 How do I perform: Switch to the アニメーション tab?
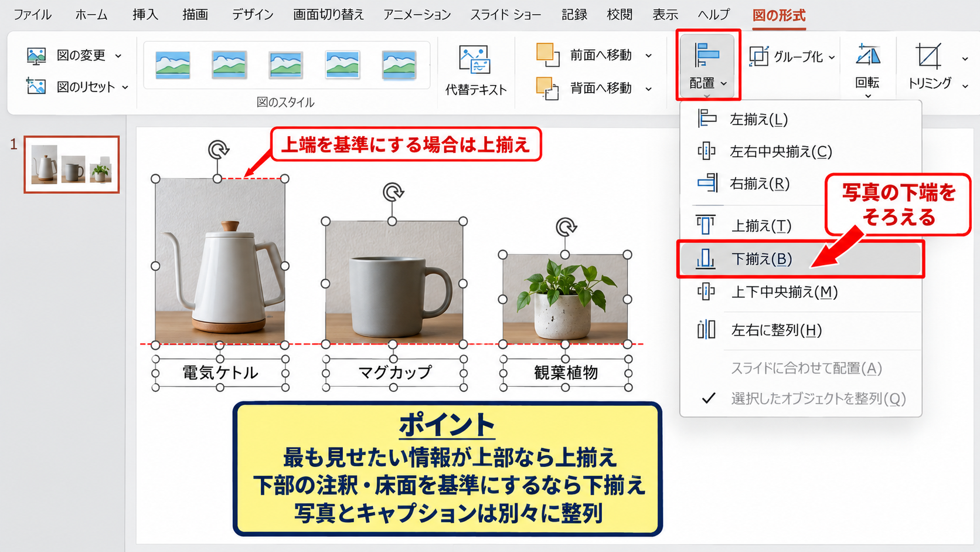[417, 15]
